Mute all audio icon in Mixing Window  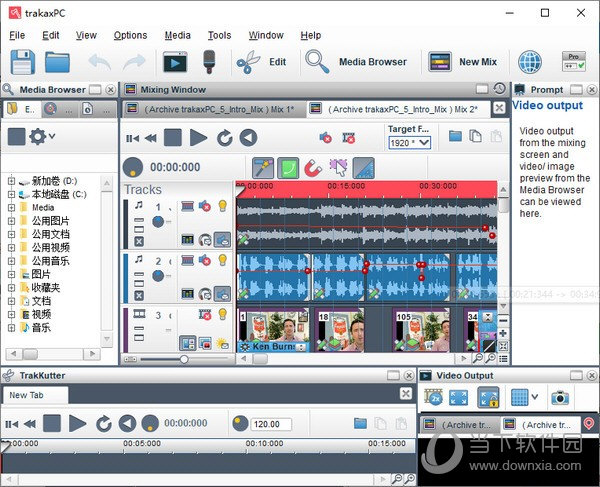point(325,137)
